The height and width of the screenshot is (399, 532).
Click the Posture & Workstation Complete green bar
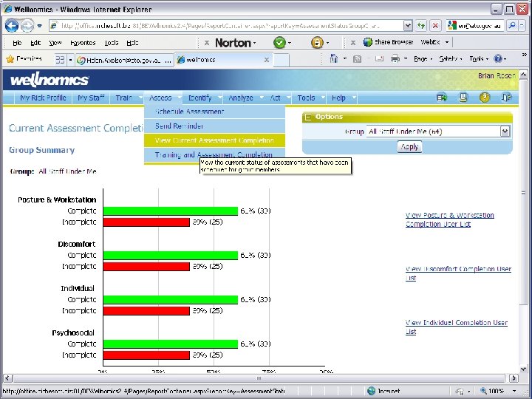(171, 211)
